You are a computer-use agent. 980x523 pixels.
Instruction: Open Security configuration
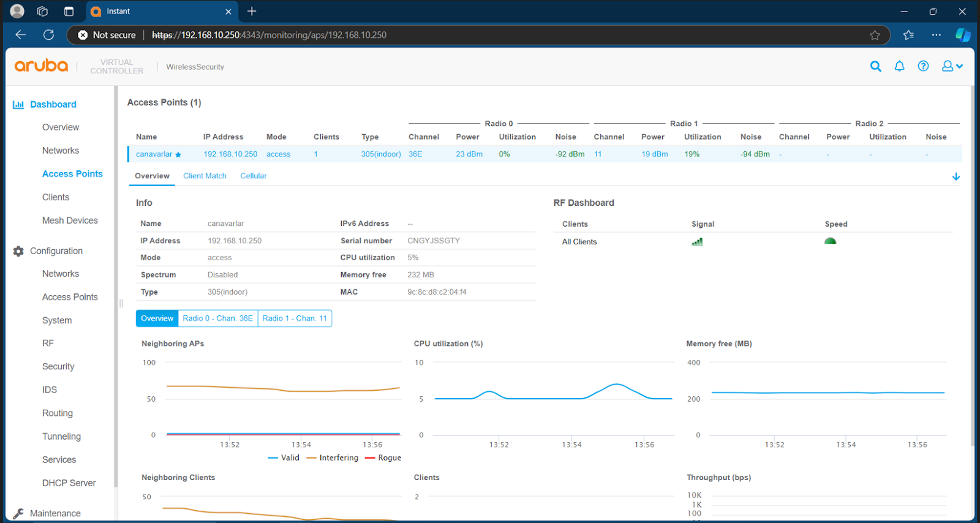[x=58, y=366]
